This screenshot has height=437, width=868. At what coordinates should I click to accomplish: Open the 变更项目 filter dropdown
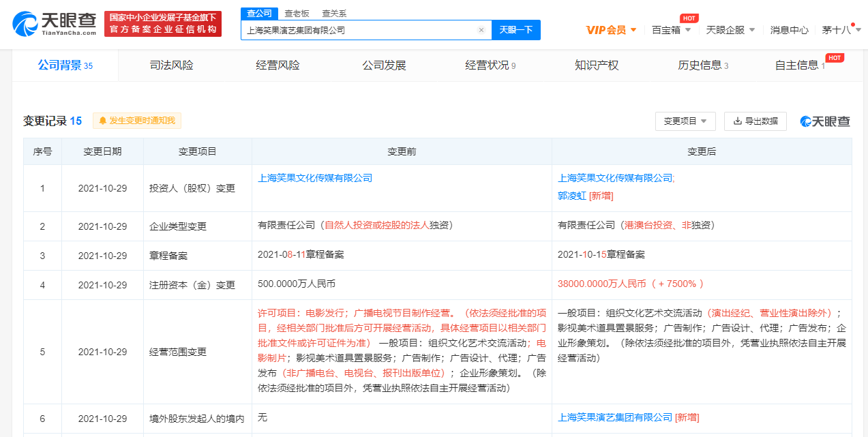coord(685,121)
